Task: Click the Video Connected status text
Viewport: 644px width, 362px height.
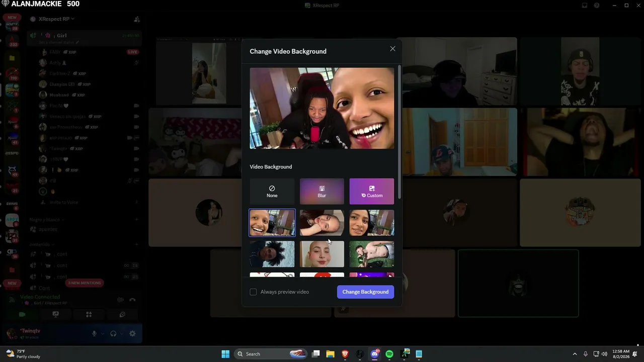Action: coord(40,297)
